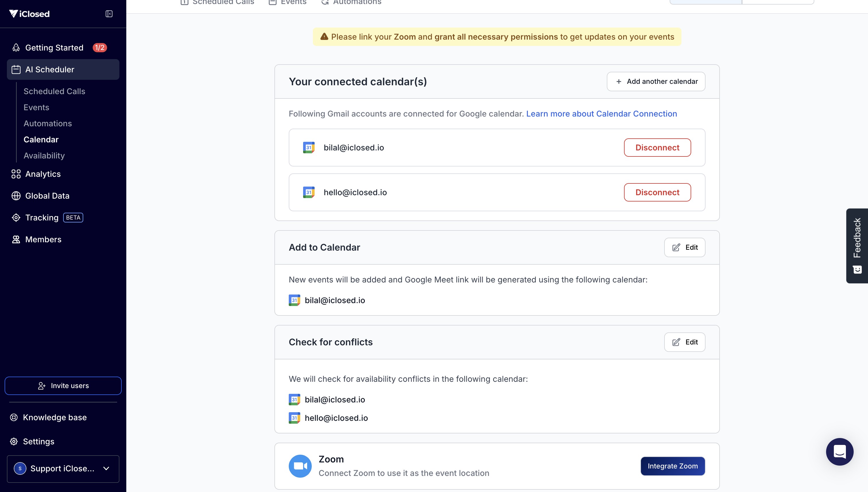This screenshot has height=492, width=868.
Task: Open the Intercom chat bubble icon
Action: coord(839,452)
